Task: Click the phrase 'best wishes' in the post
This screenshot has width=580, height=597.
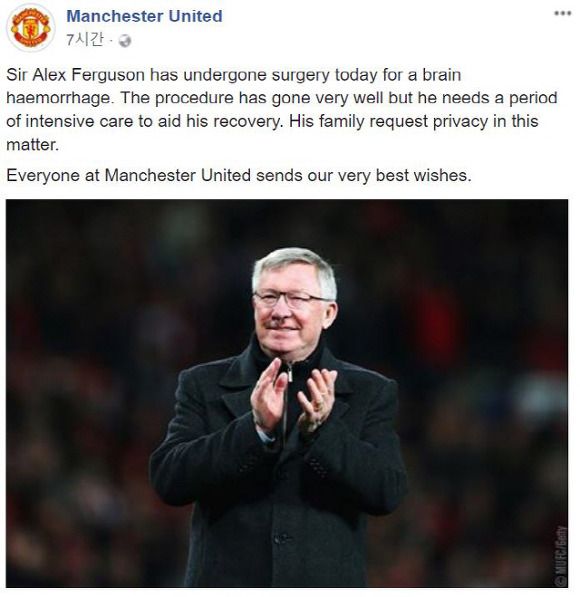Action: coord(423,176)
